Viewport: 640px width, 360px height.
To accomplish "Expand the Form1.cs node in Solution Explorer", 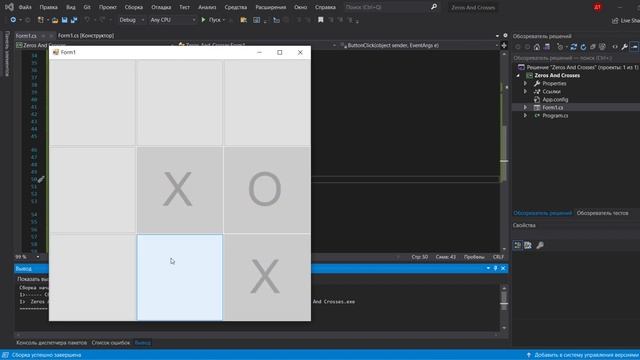I will [525, 107].
